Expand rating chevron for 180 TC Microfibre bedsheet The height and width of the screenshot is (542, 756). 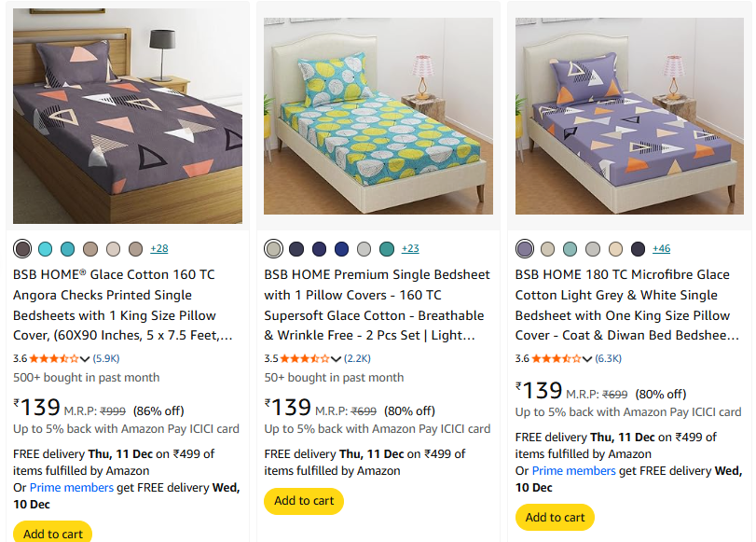click(588, 358)
